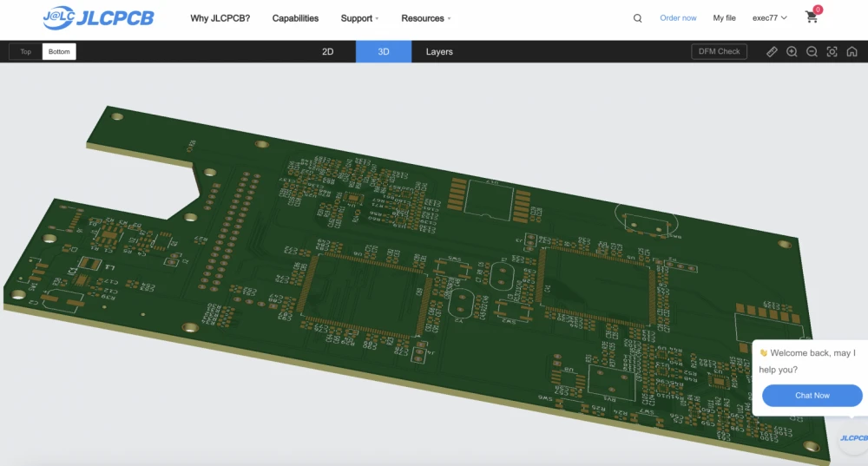
Task: Select the ruler measure tool
Action: [772, 52]
